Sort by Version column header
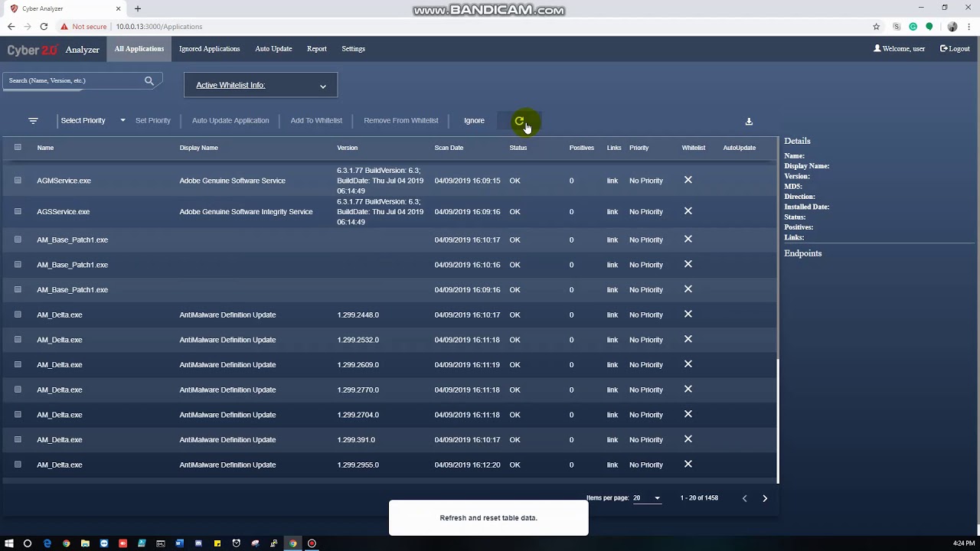 click(348, 148)
